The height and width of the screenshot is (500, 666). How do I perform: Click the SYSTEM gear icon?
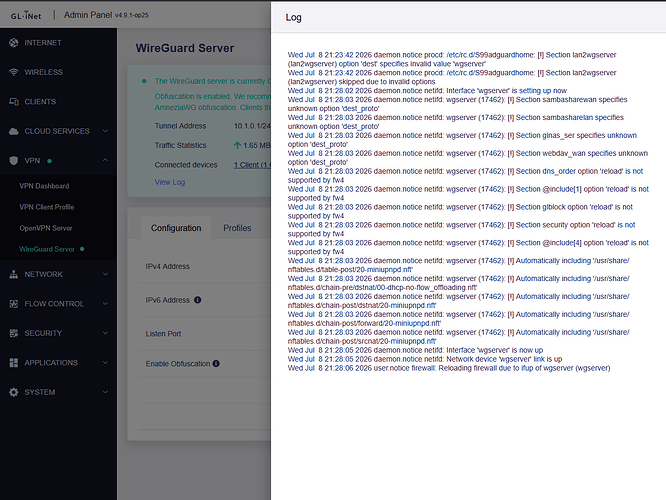[x=14, y=392]
